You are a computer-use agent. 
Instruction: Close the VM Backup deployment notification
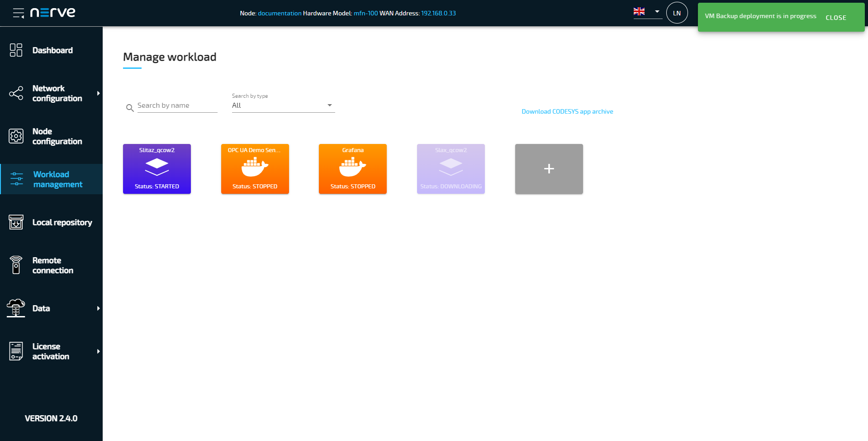tap(836, 17)
